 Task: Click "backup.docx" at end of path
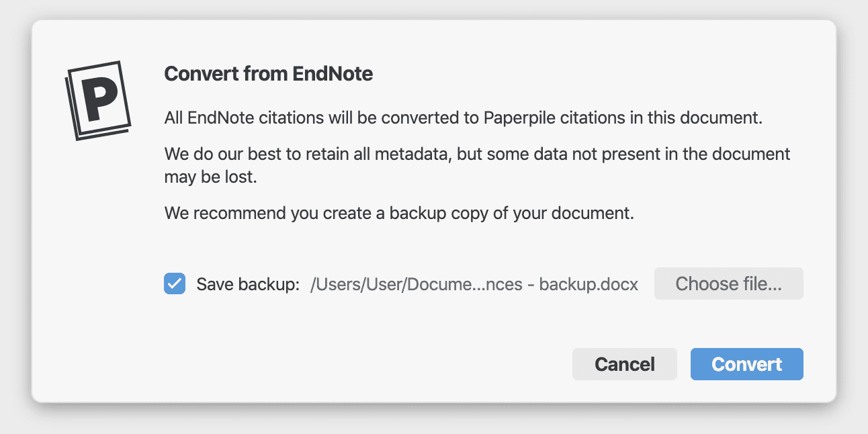point(589,284)
